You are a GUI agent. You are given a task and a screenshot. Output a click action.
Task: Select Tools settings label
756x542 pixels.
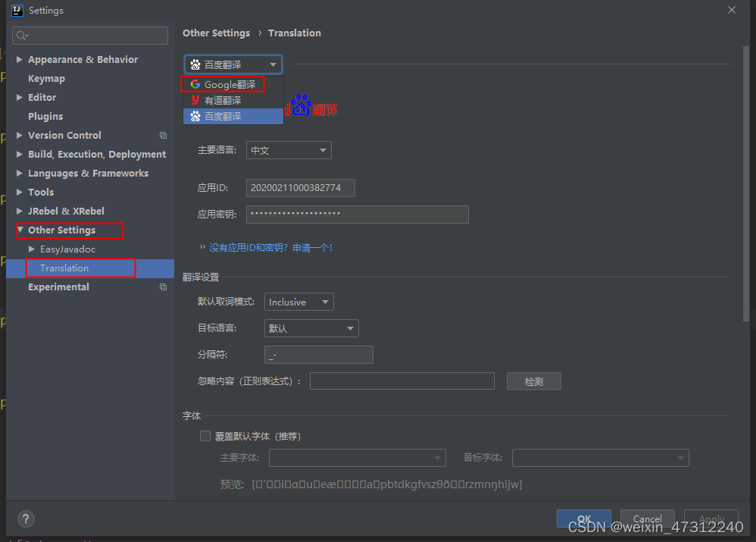pos(41,192)
